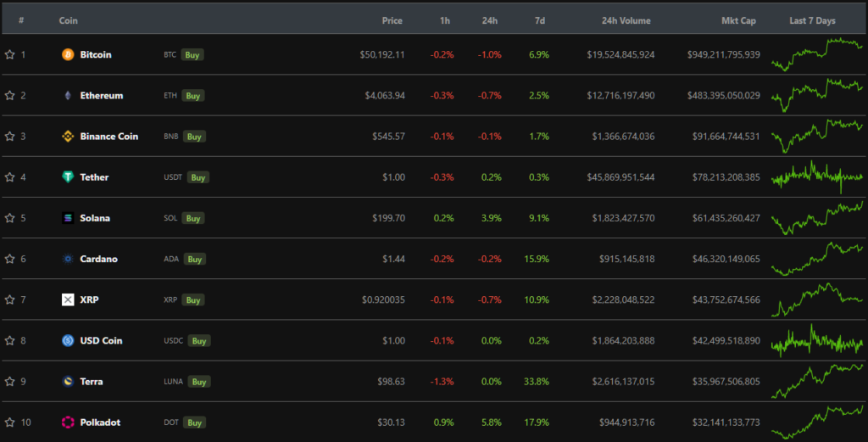Toggle the favorite star for Terra

coord(9,381)
